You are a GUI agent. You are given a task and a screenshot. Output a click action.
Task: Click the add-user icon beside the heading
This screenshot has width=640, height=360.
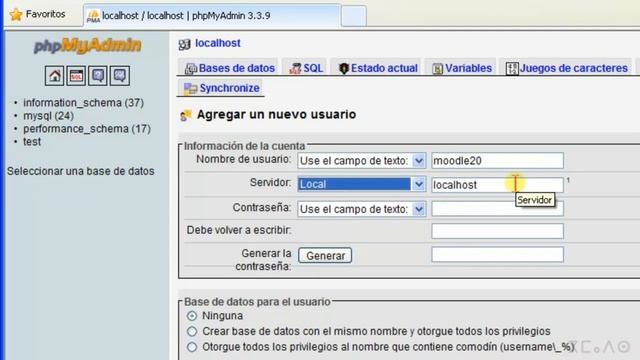coord(186,116)
